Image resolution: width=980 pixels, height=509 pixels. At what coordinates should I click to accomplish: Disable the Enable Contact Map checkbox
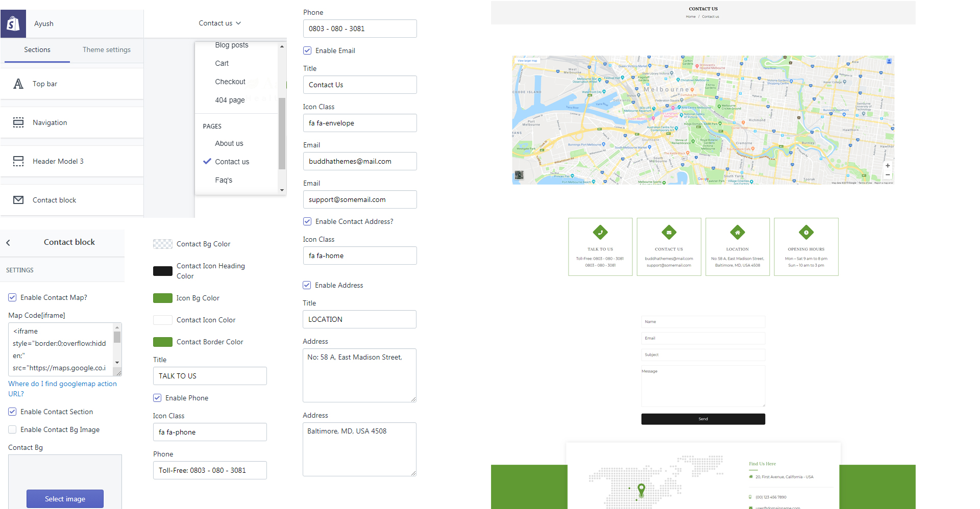tap(12, 297)
